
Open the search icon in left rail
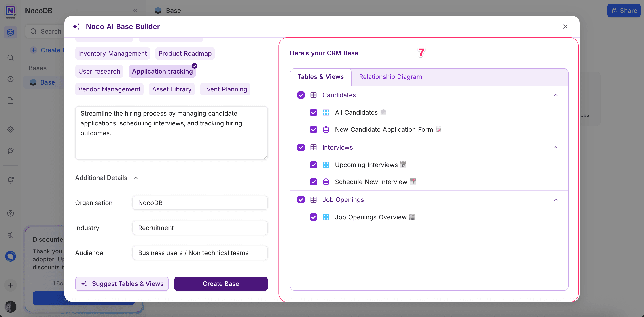(11, 58)
